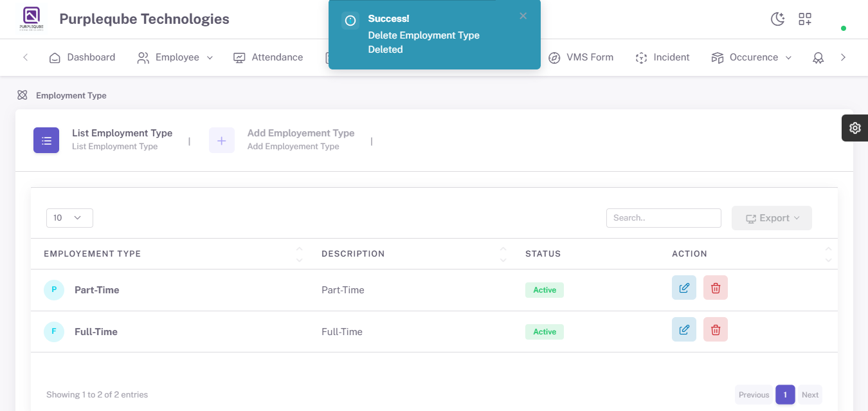The height and width of the screenshot is (411, 868).
Task: Sort by Action column
Action: [748, 254]
